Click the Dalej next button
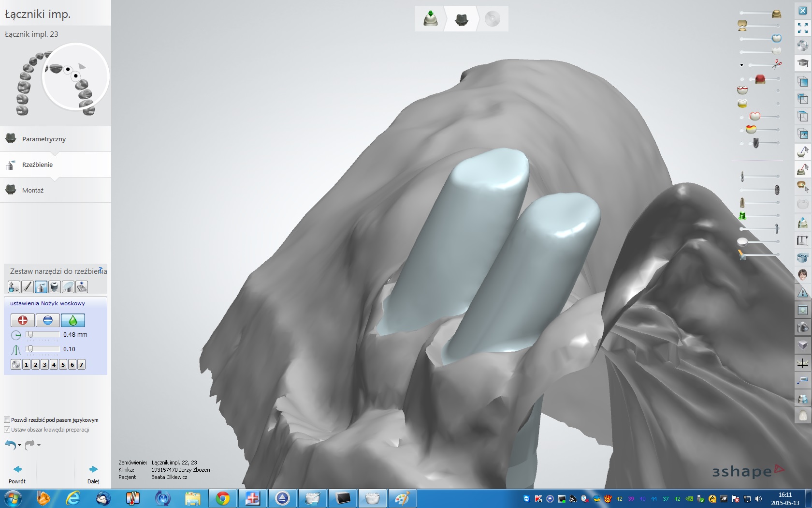The width and height of the screenshot is (812, 508). click(x=93, y=474)
